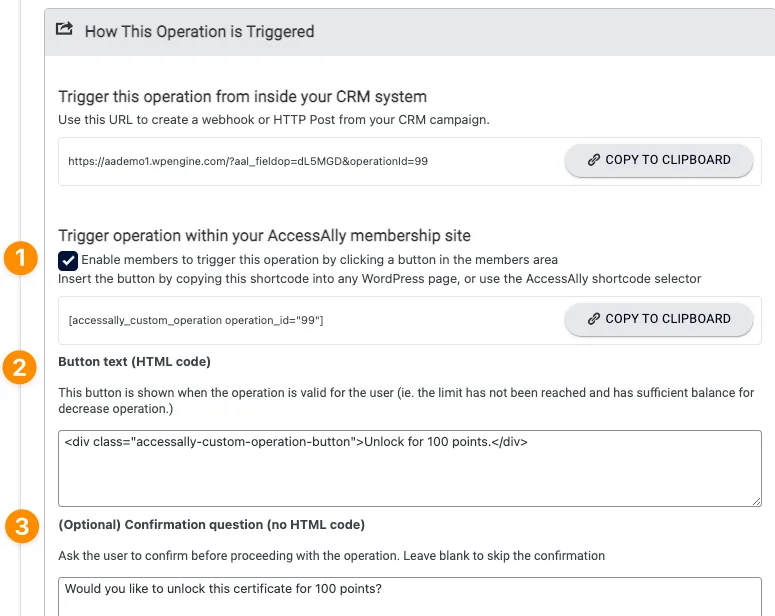Screen dimensions: 775x616
Task: Click the operation_id="99" shortcode text
Action: click(x=196, y=320)
